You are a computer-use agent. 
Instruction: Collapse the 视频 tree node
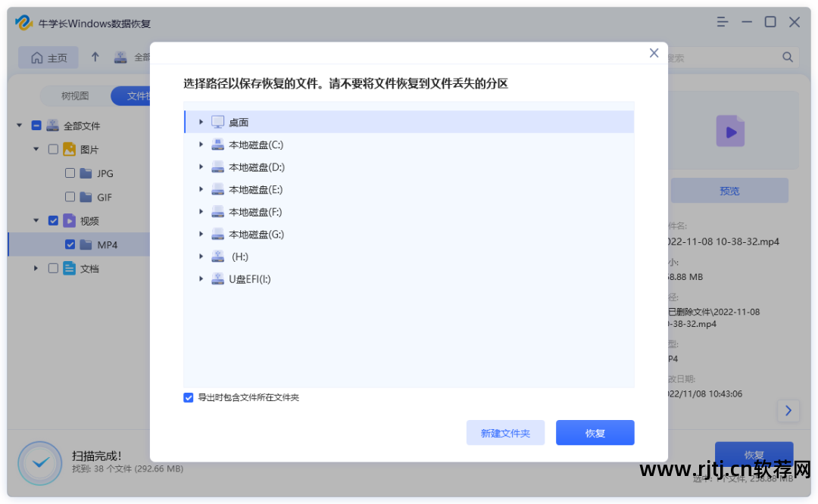point(36,220)
